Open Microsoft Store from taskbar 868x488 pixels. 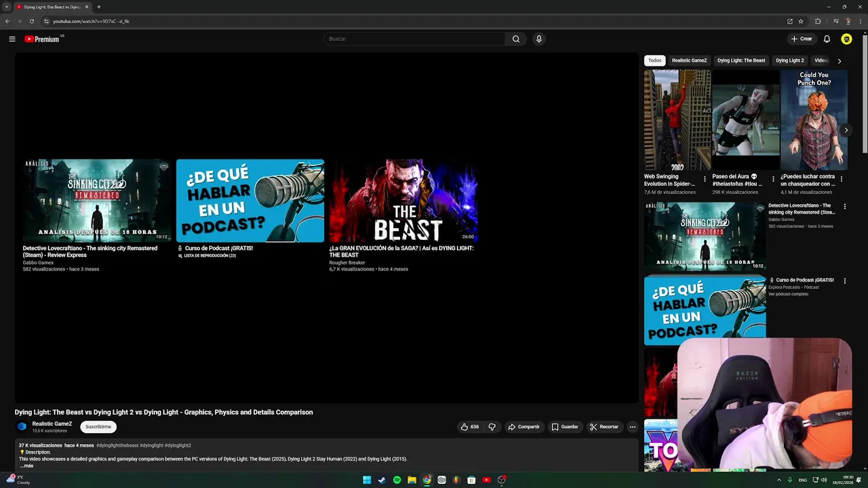471,480
